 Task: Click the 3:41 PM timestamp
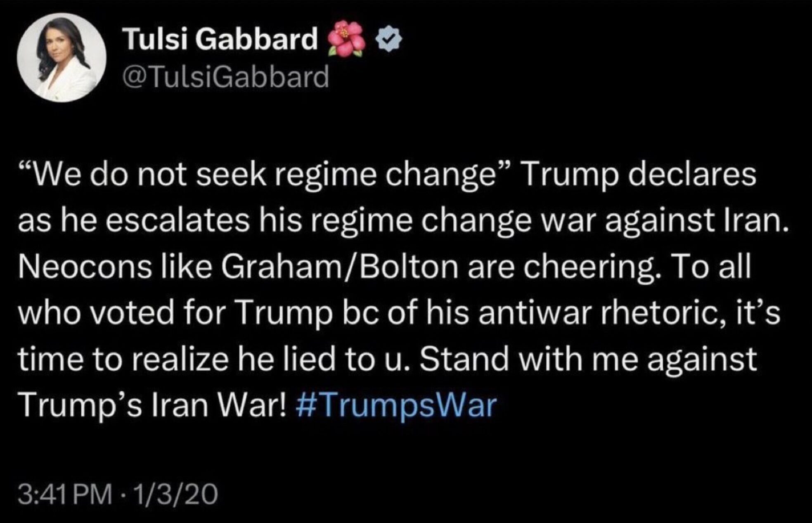click(64, 494)
